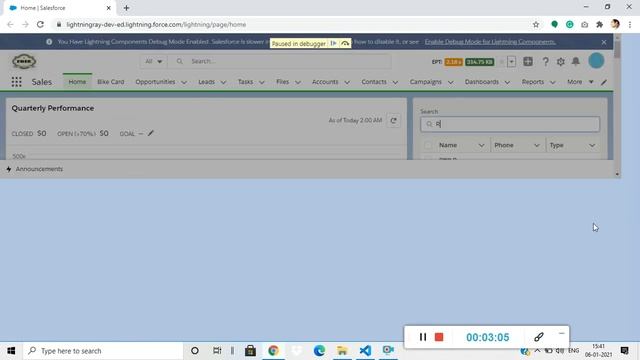Edit the quarterly GOAL pencil icon

(x=151, y=133)
